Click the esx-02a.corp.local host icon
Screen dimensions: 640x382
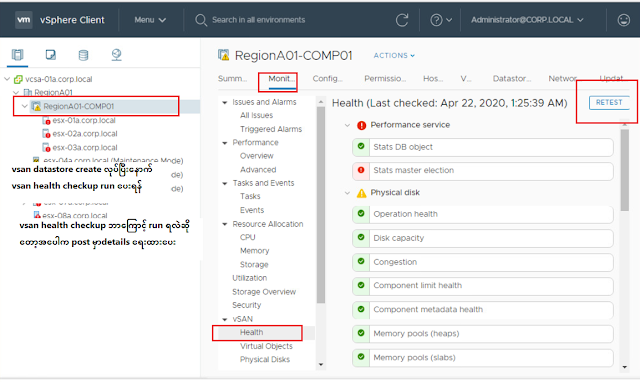(x=46, y=134)
